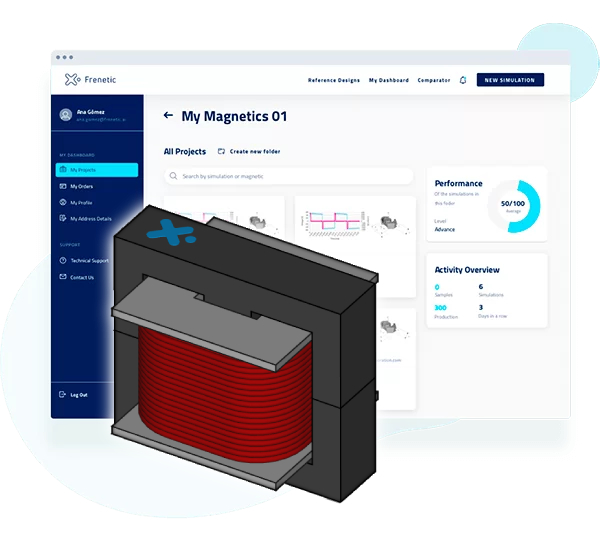Click the Activity Overview heading
Viewport: 600px width, 541px height.
[x=467, y=270]
